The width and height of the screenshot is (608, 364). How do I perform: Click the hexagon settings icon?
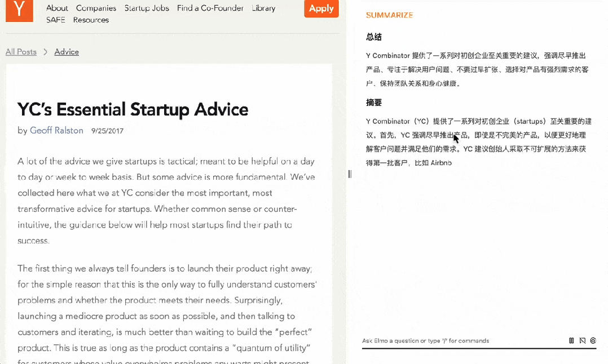(x=593, y=341)
